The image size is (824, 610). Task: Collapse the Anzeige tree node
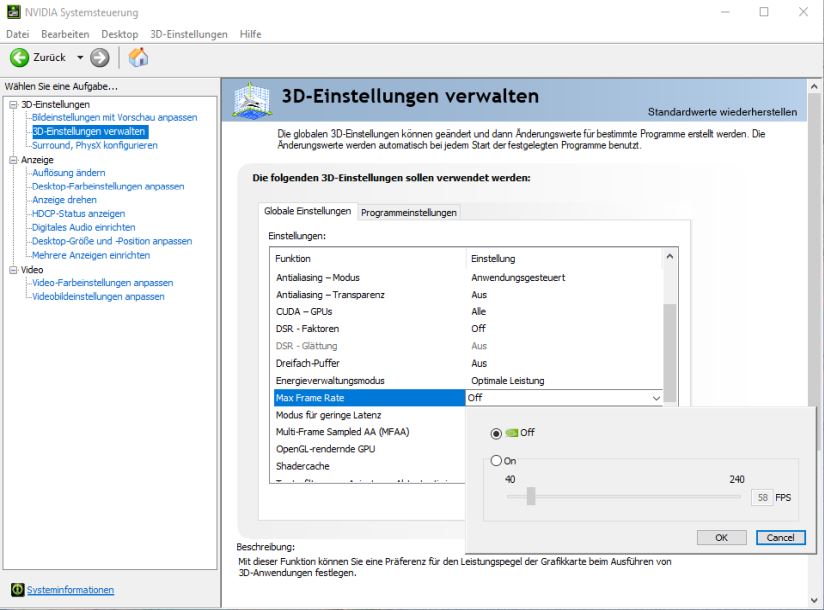coord(13,160)
